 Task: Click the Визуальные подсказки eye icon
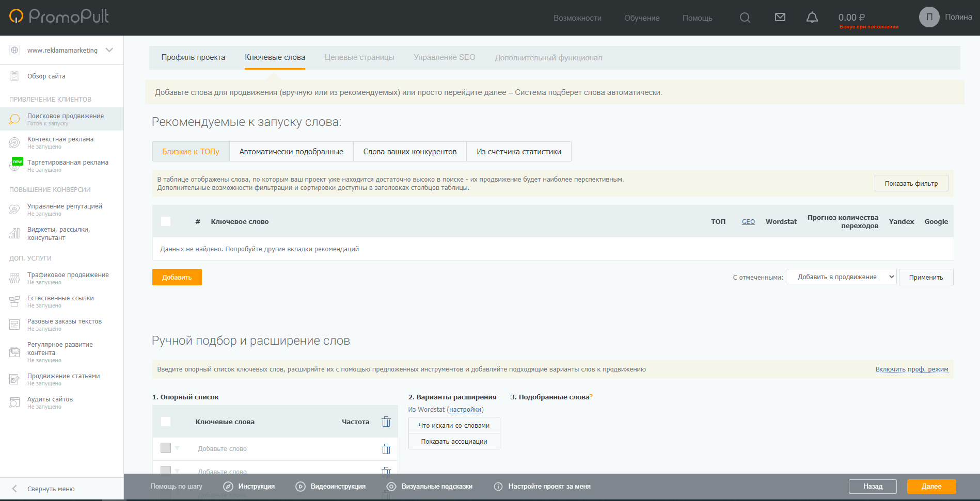(x=391, y=487)
